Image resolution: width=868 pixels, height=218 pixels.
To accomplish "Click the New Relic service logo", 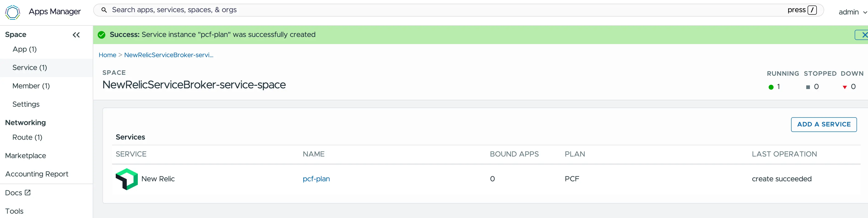I will tap(127, 179).
